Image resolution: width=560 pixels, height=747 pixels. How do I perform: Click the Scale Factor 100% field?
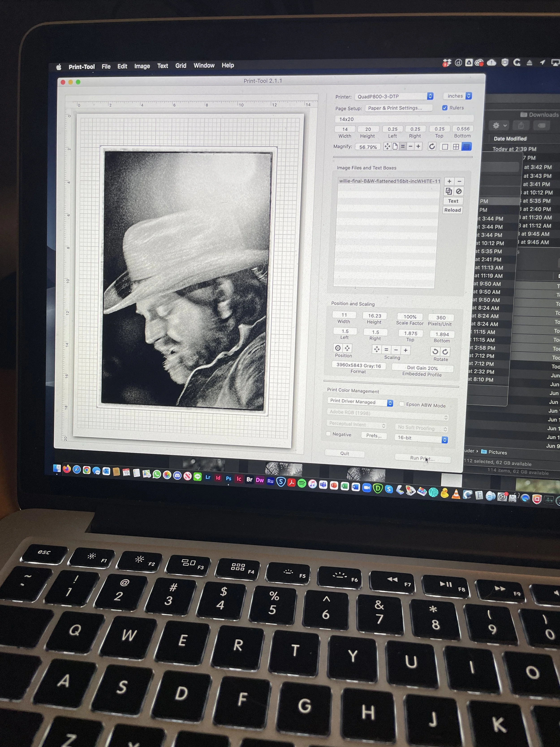[410, 317]
